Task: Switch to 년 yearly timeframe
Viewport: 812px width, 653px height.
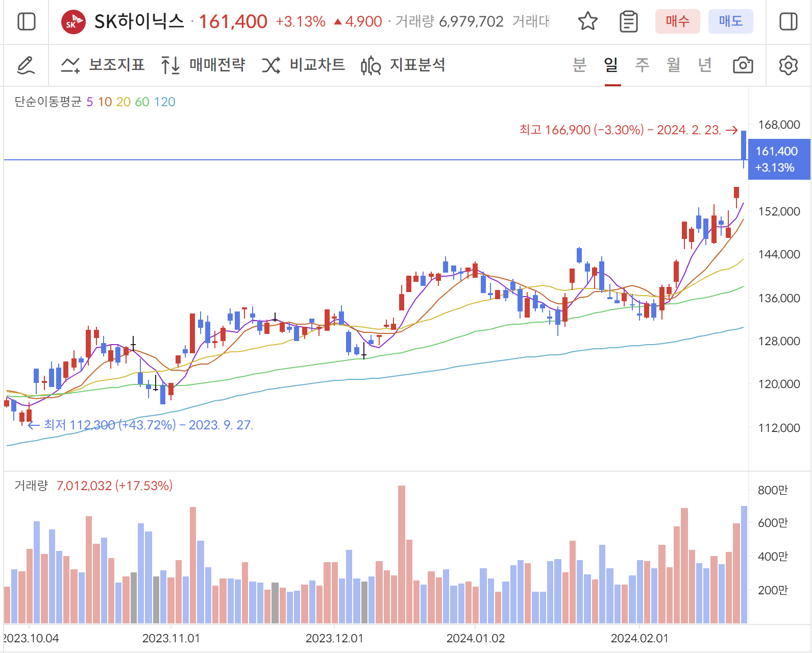Action: pyautogui.click(x=705, y=65)
